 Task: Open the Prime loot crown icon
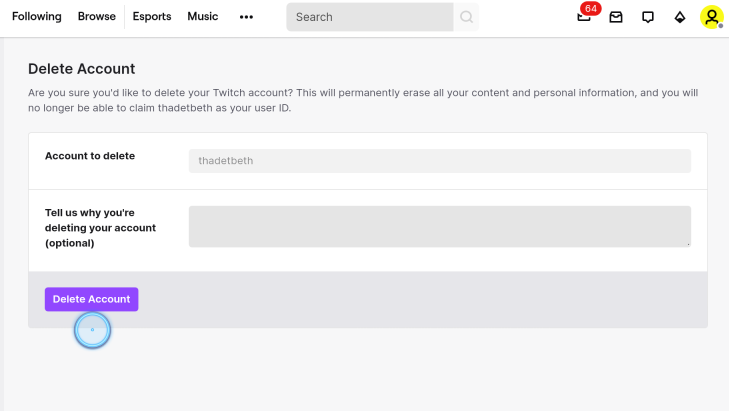click(x=583, y=18)
